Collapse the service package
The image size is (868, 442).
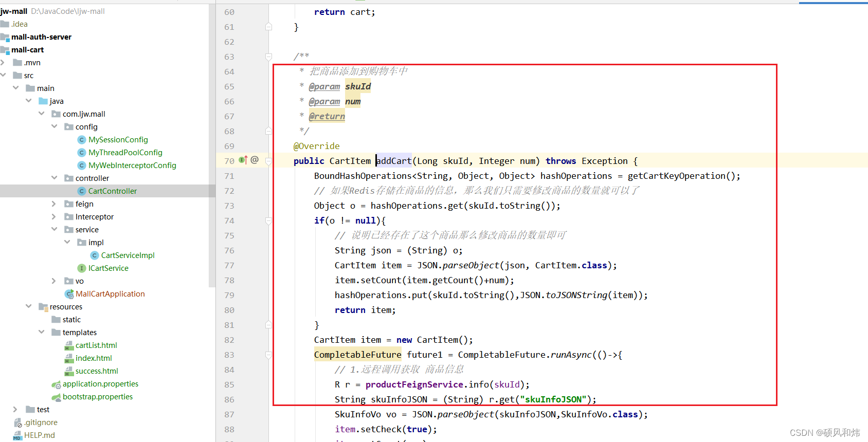54,229
